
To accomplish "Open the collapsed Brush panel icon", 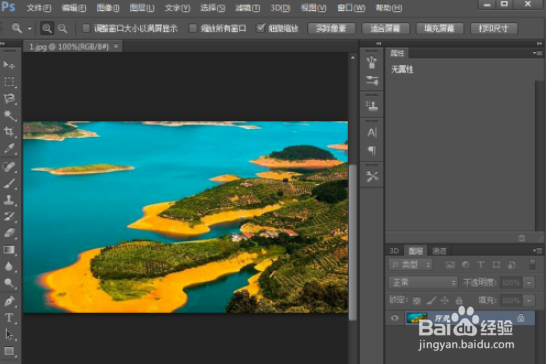I will click(x=372, y=62).
